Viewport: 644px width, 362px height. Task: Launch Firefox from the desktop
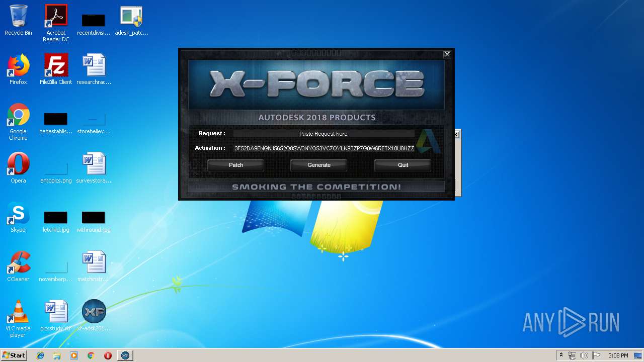[18, 69]
